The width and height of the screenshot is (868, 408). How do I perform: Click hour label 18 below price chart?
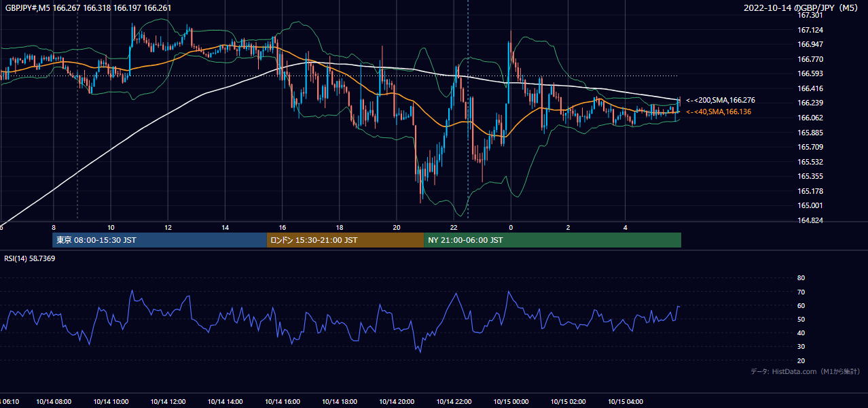tap(339, 227)
